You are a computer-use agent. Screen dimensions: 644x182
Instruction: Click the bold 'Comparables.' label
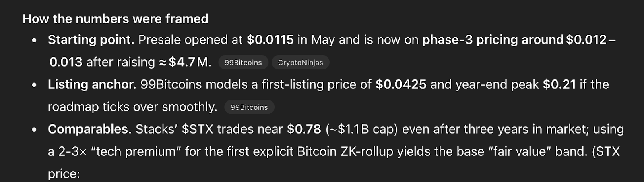click(x=90, y=129)
